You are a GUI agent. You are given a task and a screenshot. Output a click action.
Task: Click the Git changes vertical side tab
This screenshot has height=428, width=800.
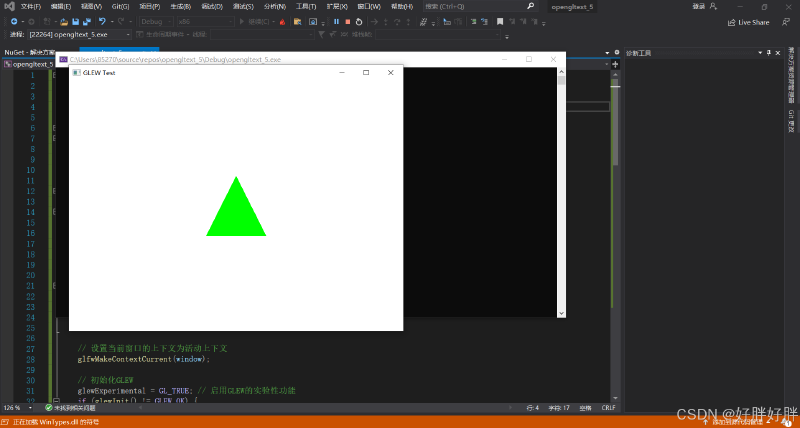point(791,121)
